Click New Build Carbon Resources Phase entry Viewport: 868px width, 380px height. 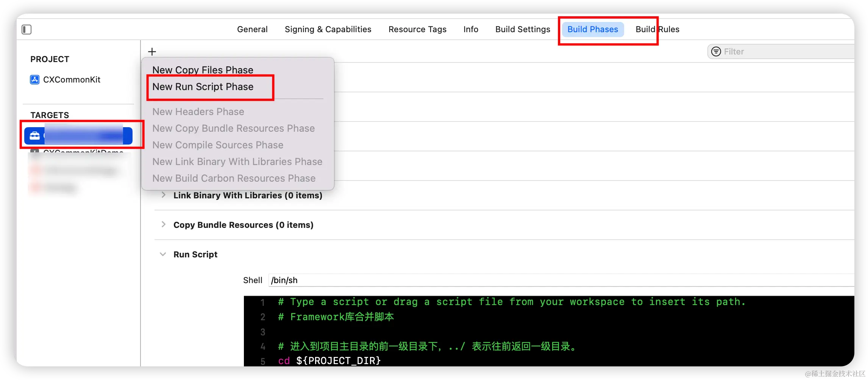click(x=234, y=178)
